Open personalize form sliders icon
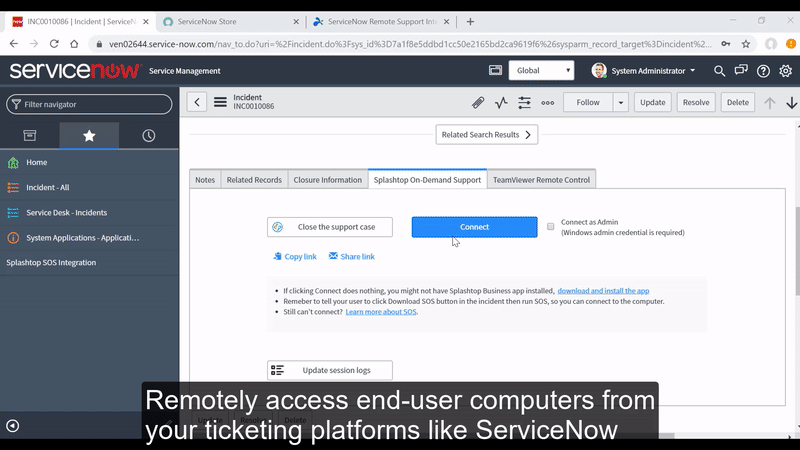The image size is (800, 450). coord(524,103)
